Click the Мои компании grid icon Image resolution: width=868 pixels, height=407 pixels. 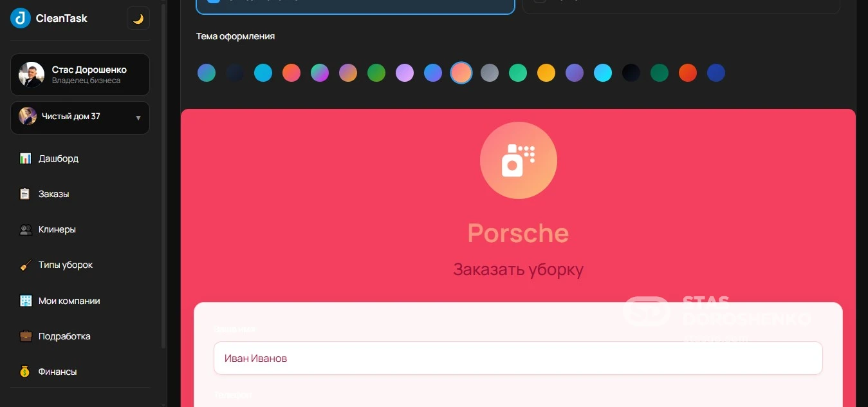click(25, 301)
